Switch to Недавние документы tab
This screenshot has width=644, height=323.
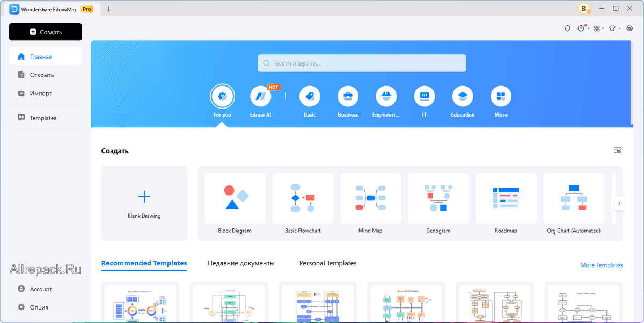click(241, 263)
